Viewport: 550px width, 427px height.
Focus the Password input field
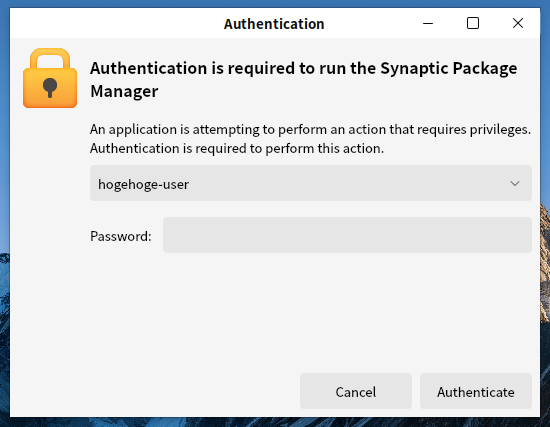347,235
